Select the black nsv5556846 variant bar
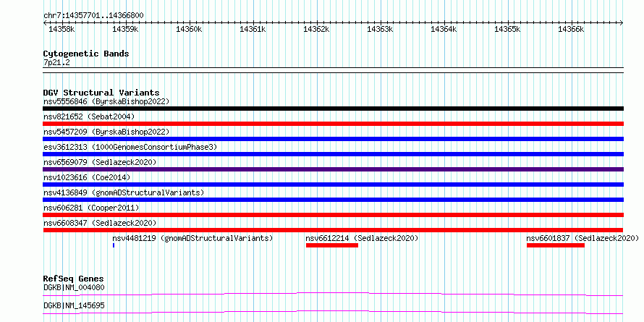 click(x=333, y=109)
